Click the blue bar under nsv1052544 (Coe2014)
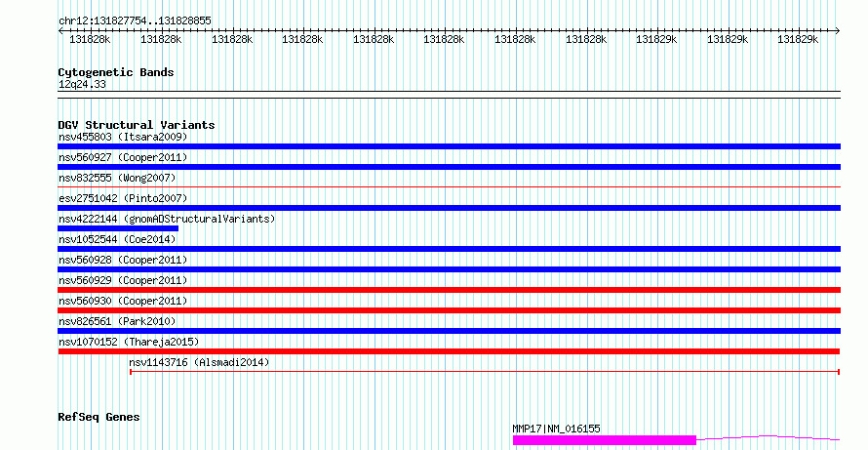The image size is (868, 450). click(449, 249)
